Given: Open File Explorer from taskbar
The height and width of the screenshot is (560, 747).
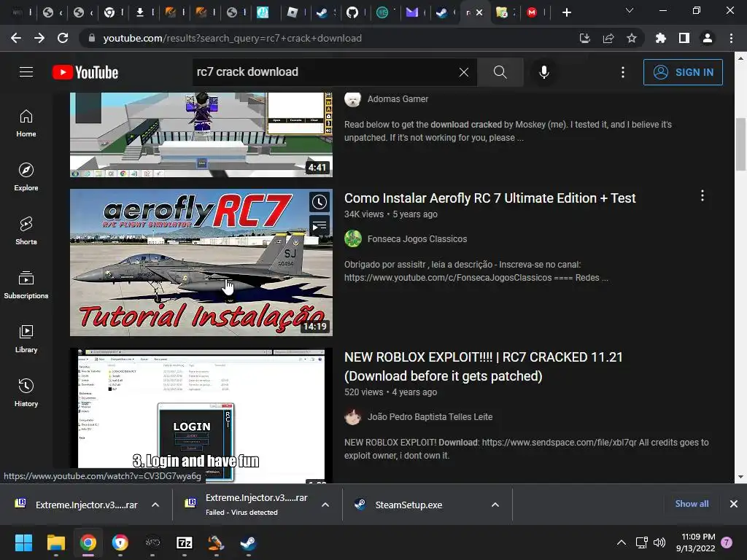Looking at the screenshot, I should [55, 542].
